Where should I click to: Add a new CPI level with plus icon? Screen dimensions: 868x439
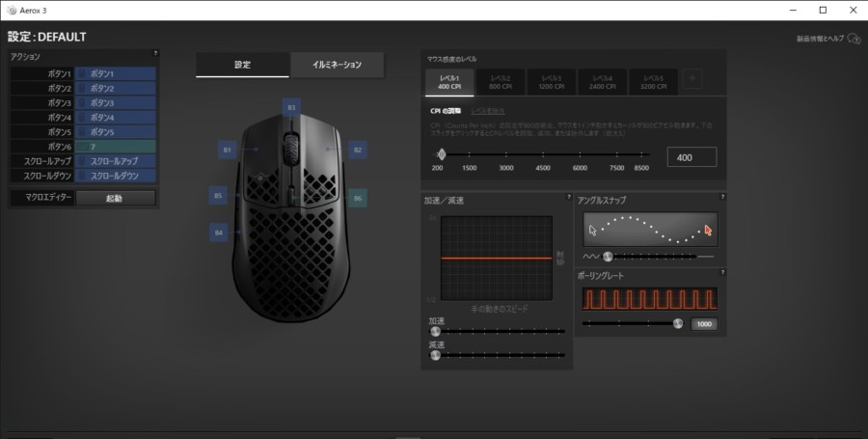coord(693,81)
